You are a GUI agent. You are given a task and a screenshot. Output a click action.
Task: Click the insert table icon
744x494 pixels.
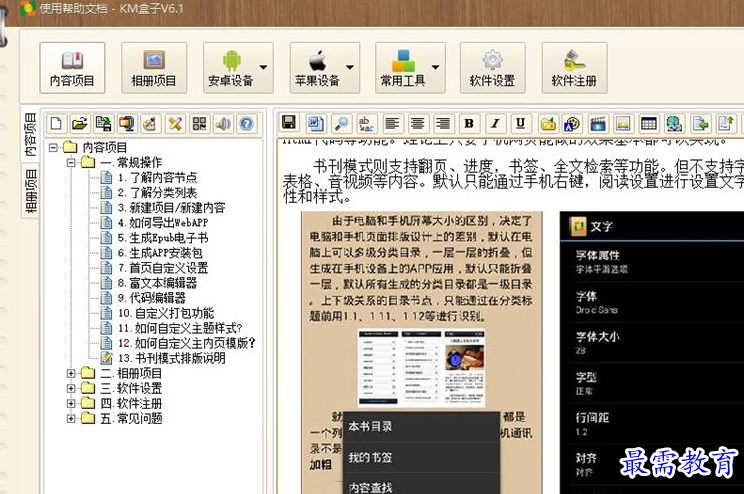pyautogui.click(x=649, y=124)
